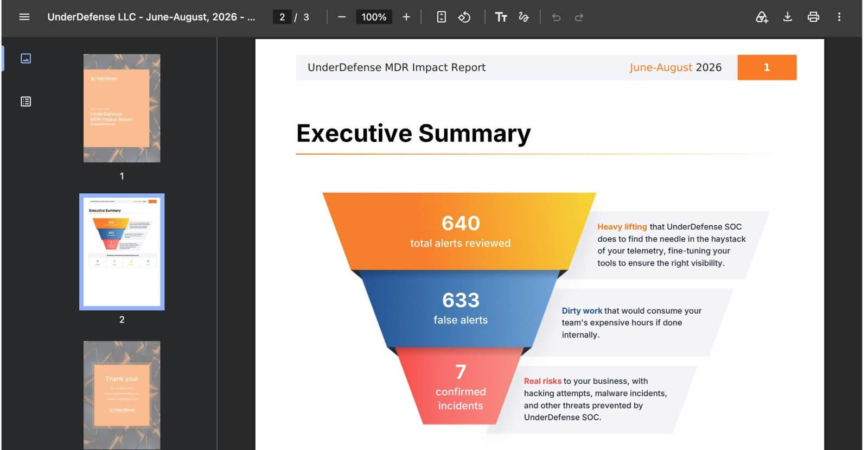868x450 pixels.
Task: Open page 3 Thank you thumbnail
Action: pyautogui.click(x=122, y=395)
